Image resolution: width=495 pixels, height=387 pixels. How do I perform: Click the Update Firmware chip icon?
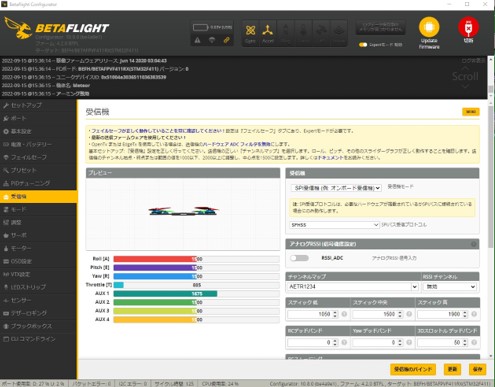tap(429, 27)
